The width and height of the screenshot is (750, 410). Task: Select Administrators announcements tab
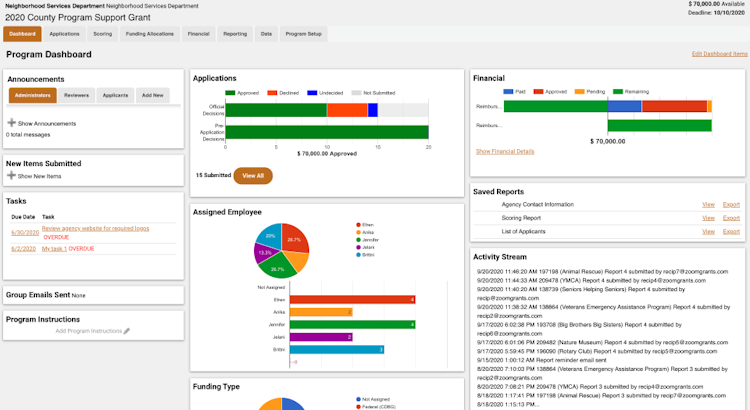click(33, 95)
